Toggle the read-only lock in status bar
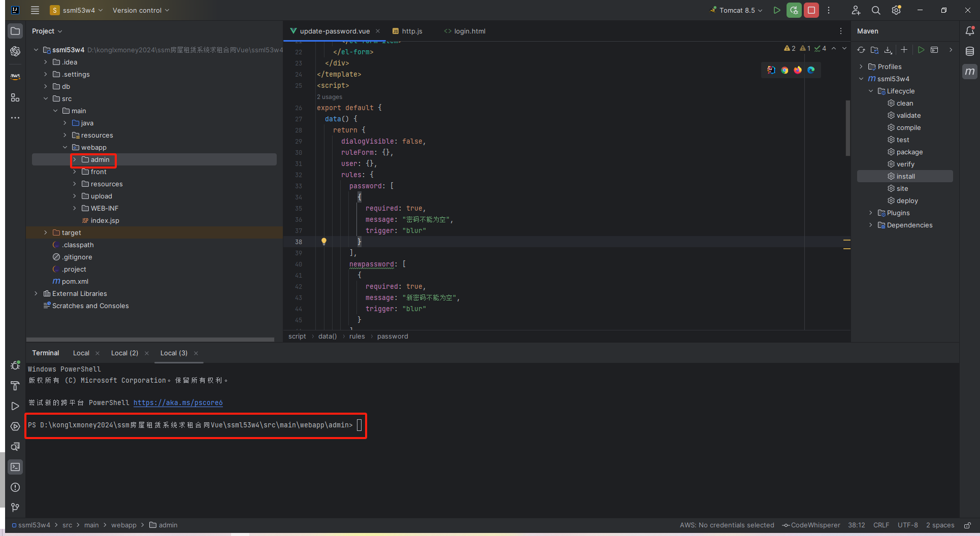Screen dimensions: 980x536 [x=968, y=525]
